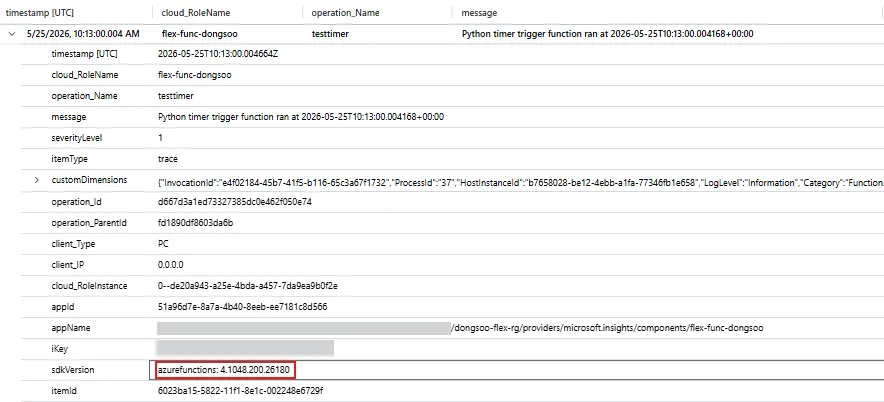Image resolution: width=884 pixels, height=402 pixels.
Task: Click the cloud_RoleName column header
Action: click(196, 12)
